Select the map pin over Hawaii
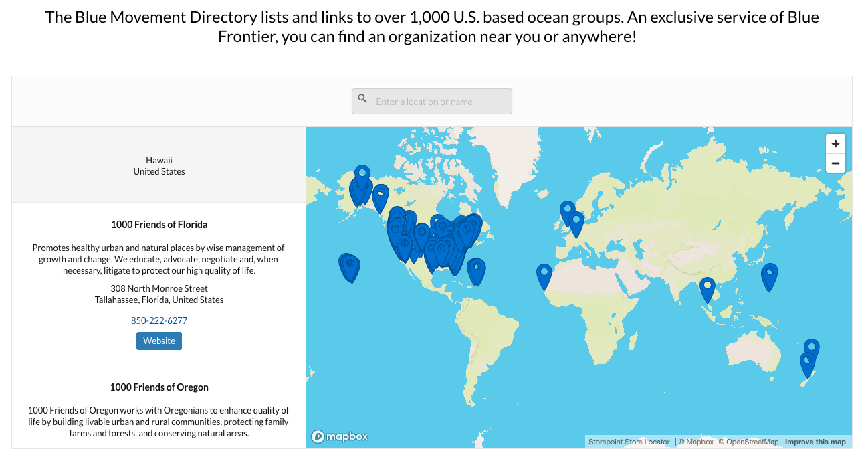 click(349, 265)
